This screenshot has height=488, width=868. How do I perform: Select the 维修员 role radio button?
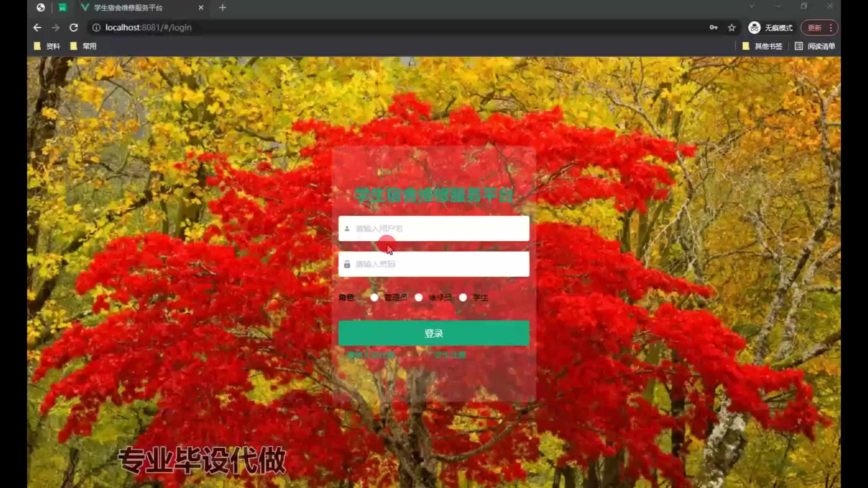419,297
